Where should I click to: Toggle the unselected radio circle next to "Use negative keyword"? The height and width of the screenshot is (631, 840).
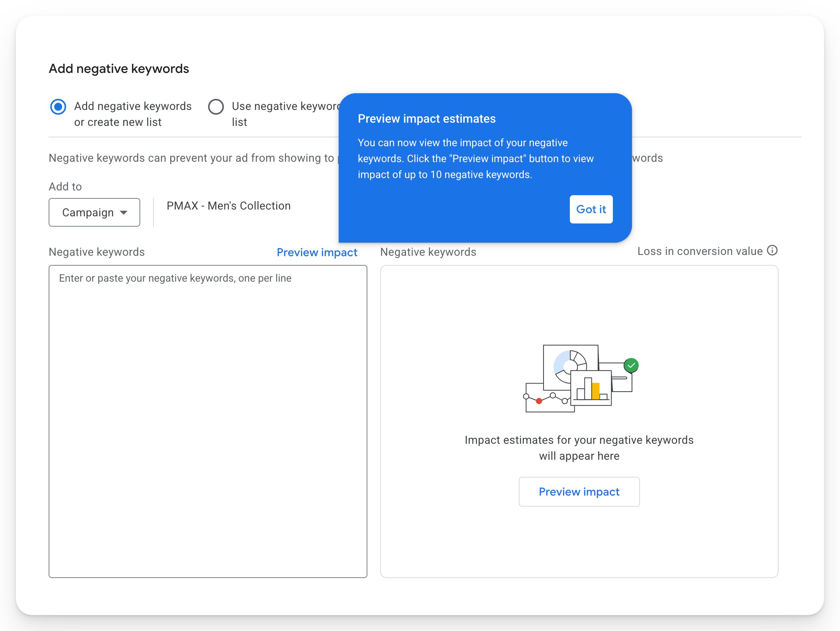point(216,107)
